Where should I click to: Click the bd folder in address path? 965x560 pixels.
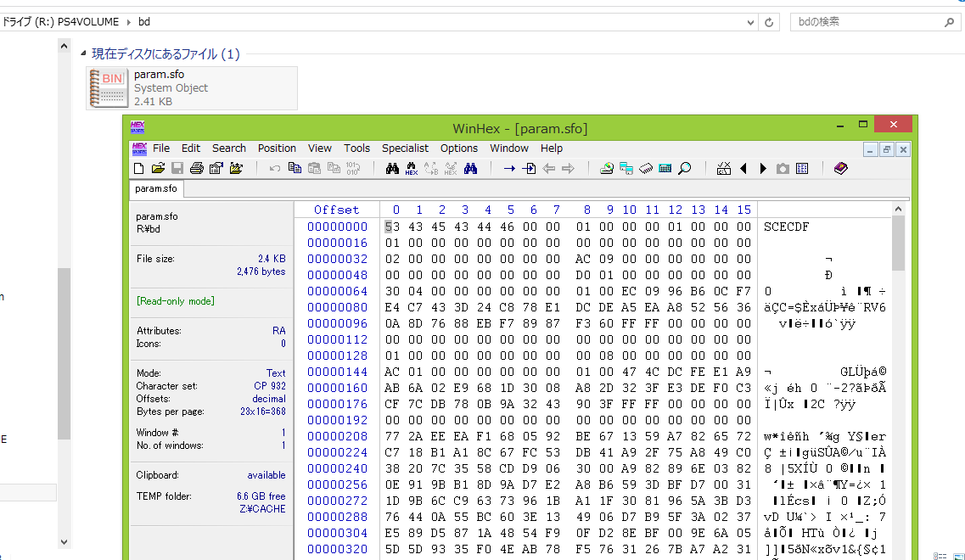coord(144,21)
